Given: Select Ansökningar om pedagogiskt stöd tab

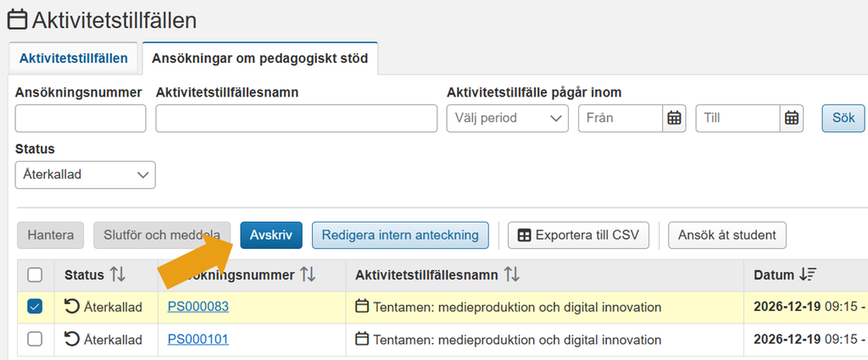Looking at the screenshot, I should pyautogui.click(x=260, y=58).
